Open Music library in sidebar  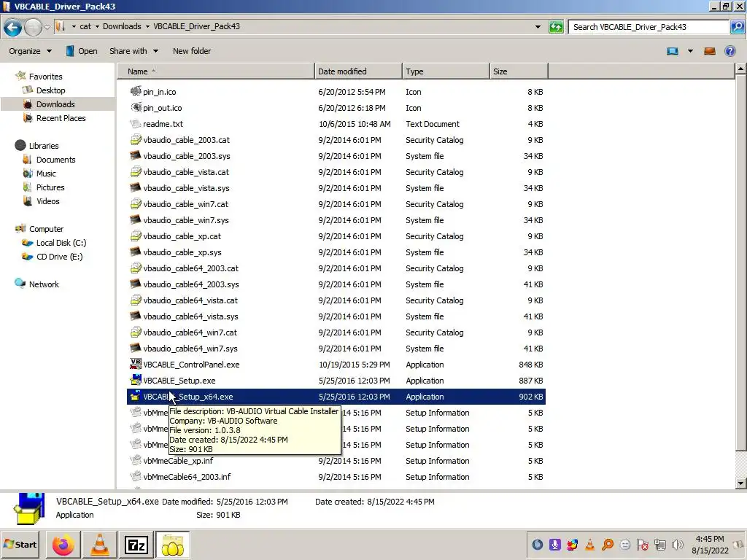(46, 174)
